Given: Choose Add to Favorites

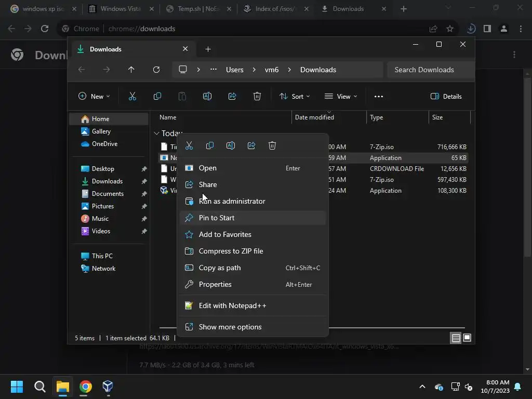Looking at the screenshot, I should 253,234.
